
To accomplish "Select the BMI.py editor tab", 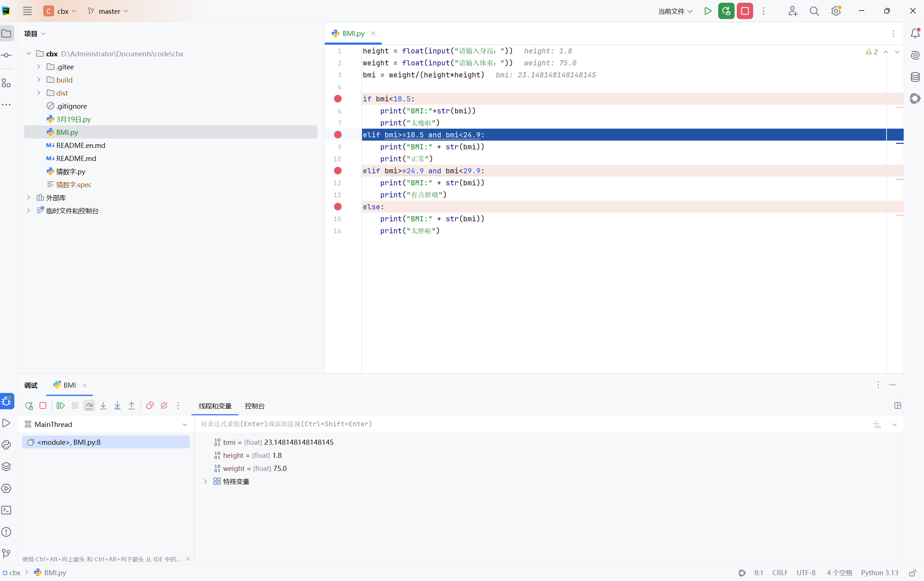I will [353, 33].
